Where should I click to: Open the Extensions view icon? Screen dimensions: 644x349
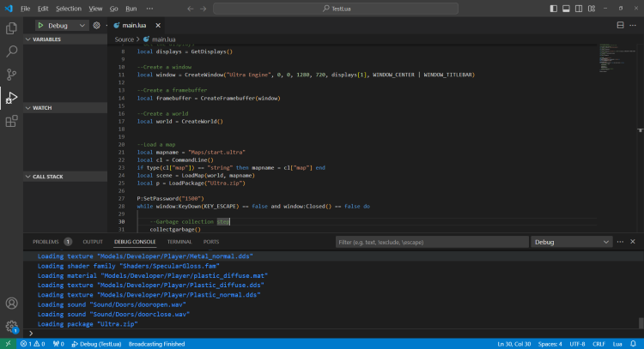click(x=12, y=121)
